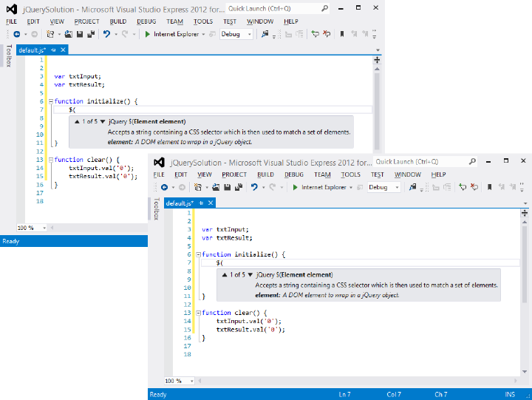The width and height of the screenshot is (532, 400).
Task: Click Open File icon in front window toolbar
Action: pos(216,187)
